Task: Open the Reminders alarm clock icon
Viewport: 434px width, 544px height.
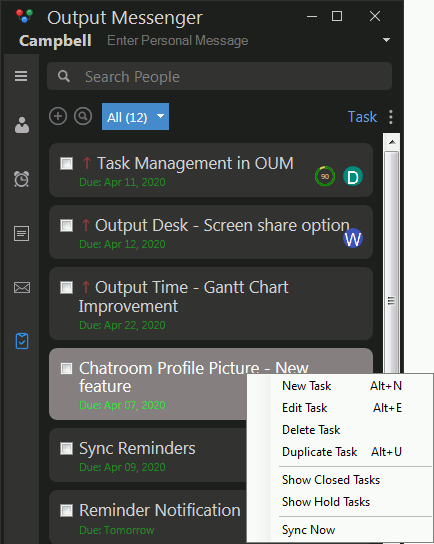Action: (22, 179)
